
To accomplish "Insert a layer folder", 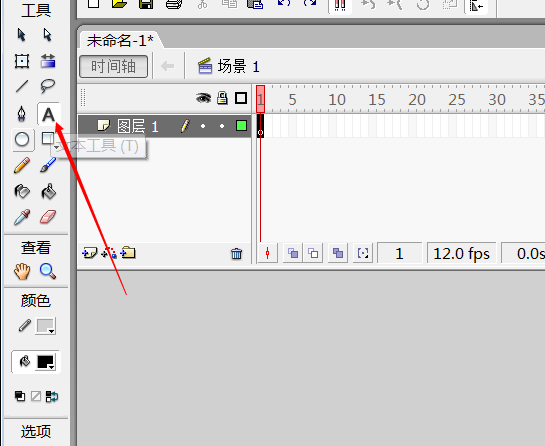I will click(x=128, y=253).
